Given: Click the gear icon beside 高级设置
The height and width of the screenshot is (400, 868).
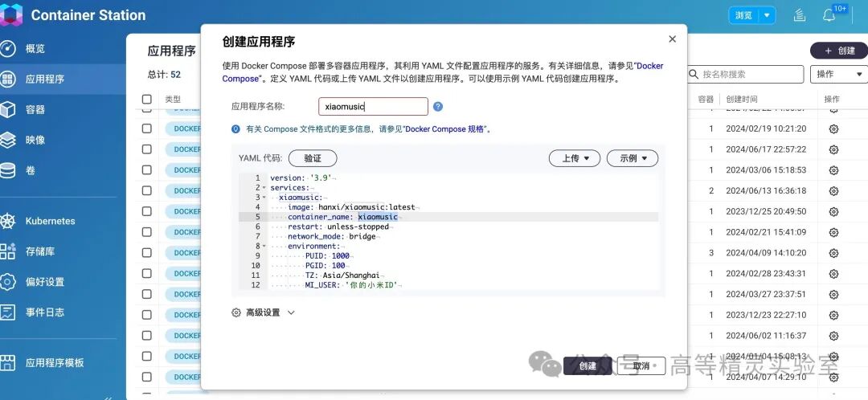Looking at the screenshot, I should click(x=236, y=312).
